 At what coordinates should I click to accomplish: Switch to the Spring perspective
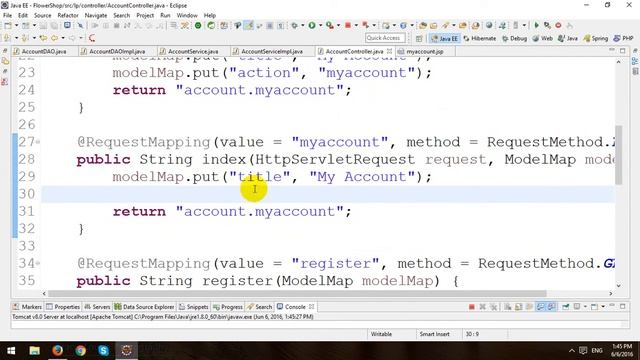596,38
